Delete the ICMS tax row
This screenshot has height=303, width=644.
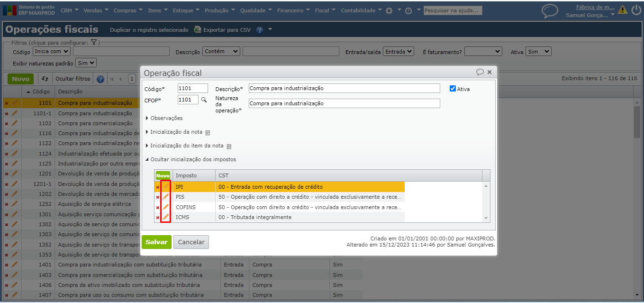click(158, 218)
